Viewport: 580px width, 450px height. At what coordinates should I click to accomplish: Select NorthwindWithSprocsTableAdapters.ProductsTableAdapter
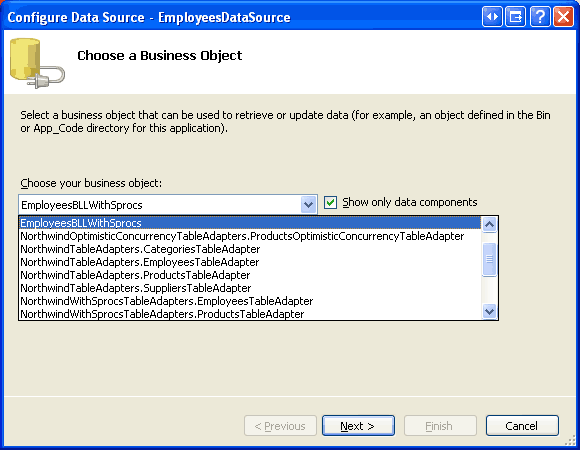click(x=250, y=314)
